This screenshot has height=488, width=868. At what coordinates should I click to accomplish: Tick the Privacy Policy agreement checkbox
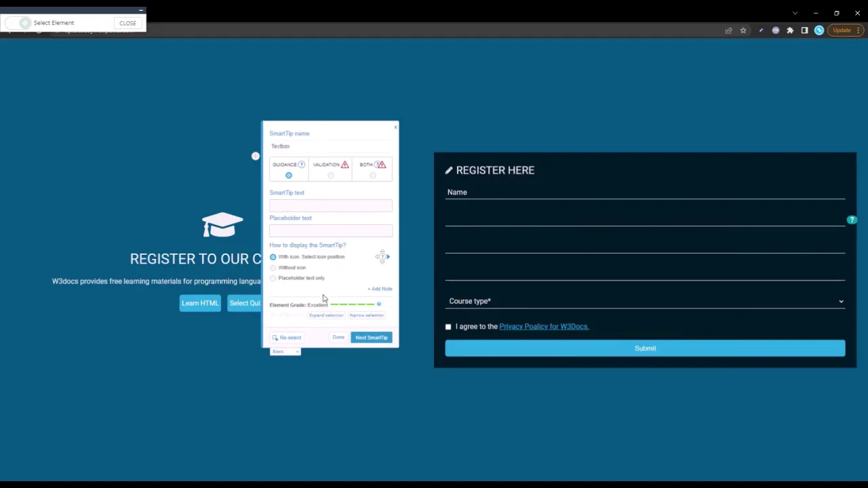tap(448, 327)
